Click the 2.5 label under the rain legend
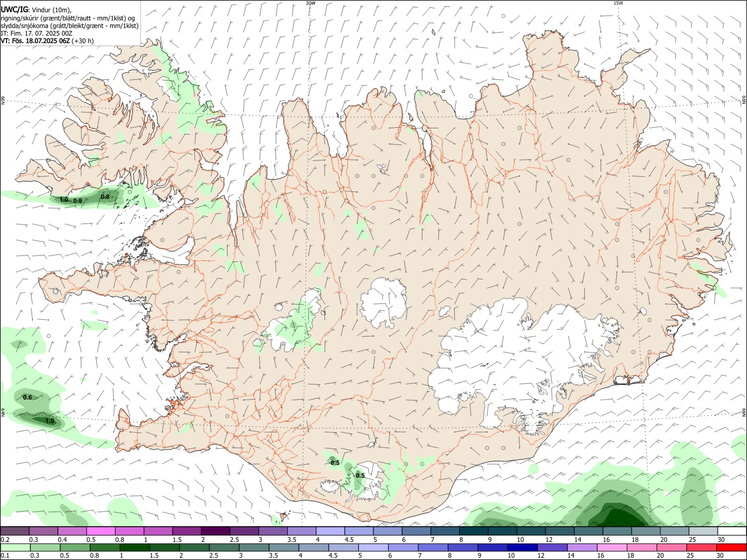 [212, 555]
